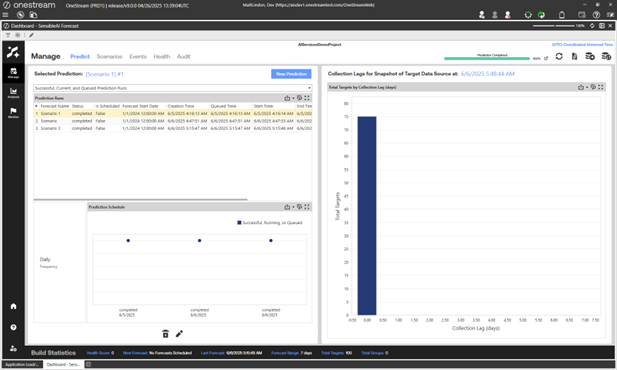
Task: Open the Analysis section in the sidebar
Action: point(13,93)
